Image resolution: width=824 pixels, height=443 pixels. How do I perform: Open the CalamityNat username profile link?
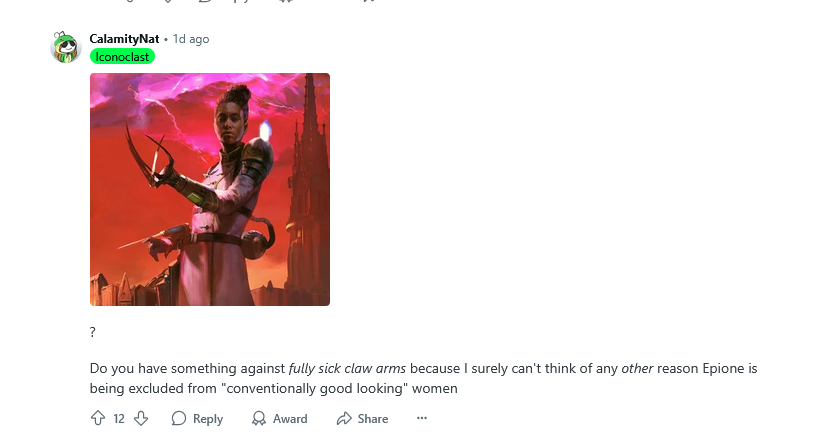point(124,39)
